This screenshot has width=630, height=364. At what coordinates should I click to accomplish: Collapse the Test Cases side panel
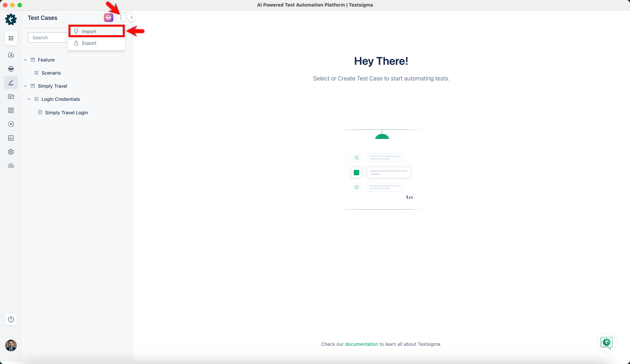coord(131,17)
